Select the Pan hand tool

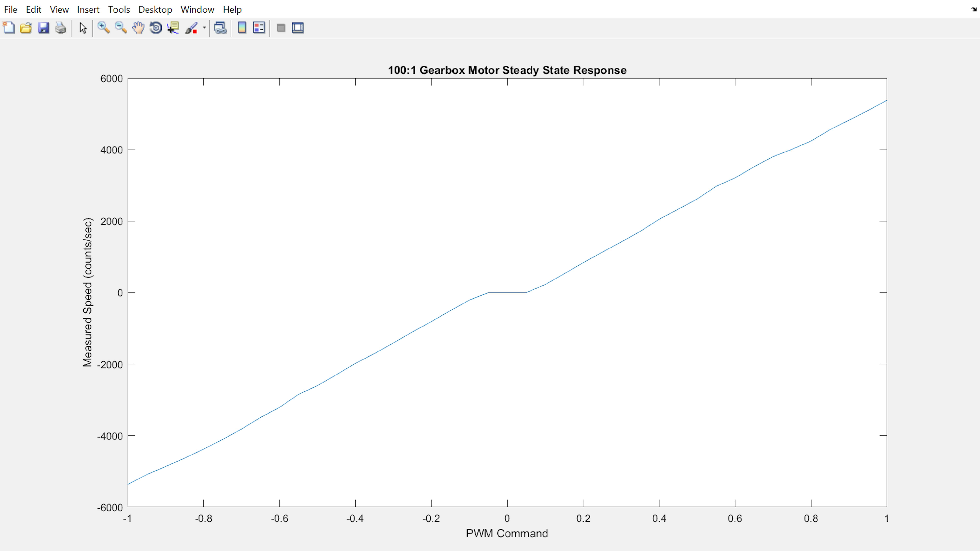pyautogui.click(x=139, y=28)
